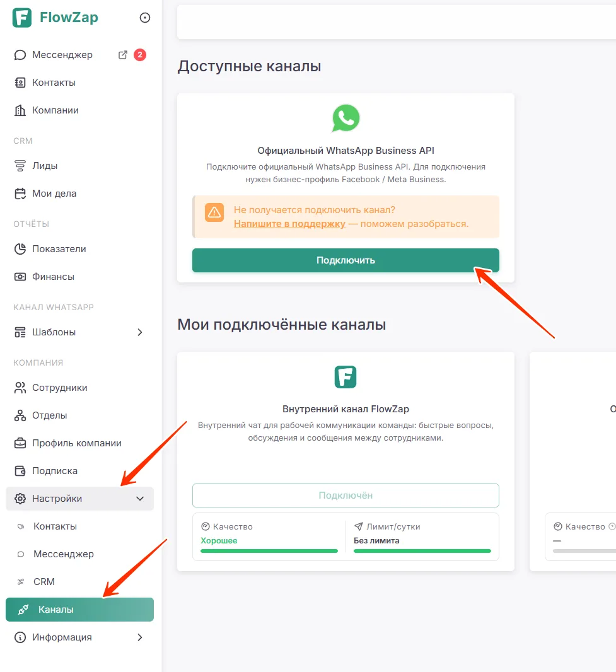Expand the Информация submenu chevron
616x672 pixels.
click(140, 637)
